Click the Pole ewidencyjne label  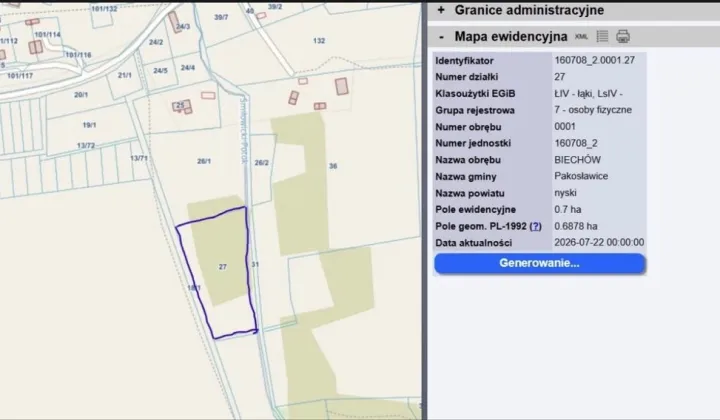475,210
